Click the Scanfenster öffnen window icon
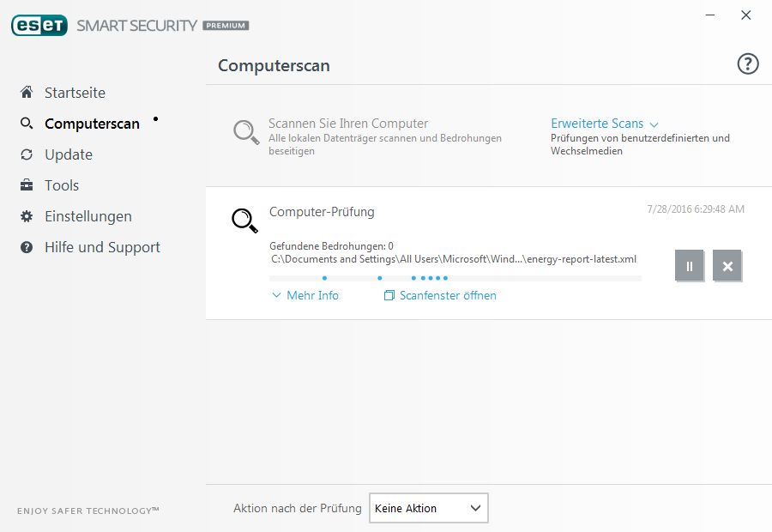The width and height of the screenshot is (772, 532). click(x=389, y=295)
